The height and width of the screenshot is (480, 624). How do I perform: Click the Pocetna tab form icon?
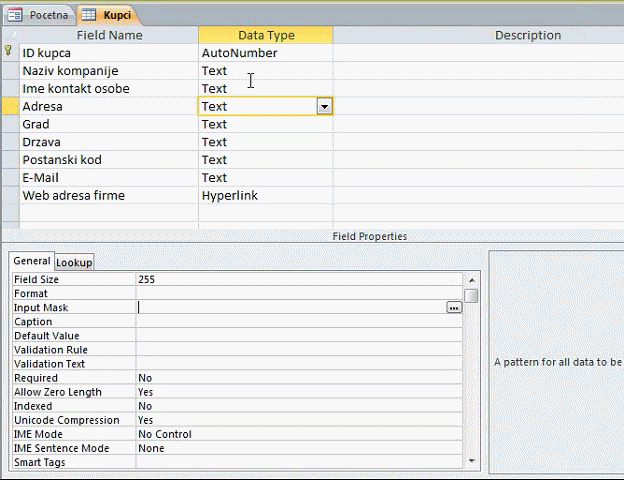coord(17,15)
